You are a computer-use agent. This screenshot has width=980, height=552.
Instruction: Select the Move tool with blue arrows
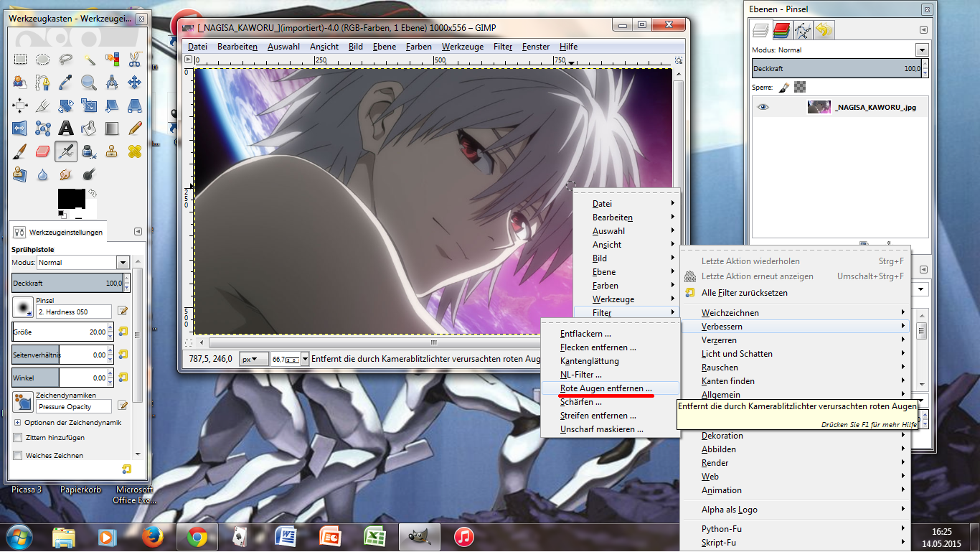(x=135, y=83)
